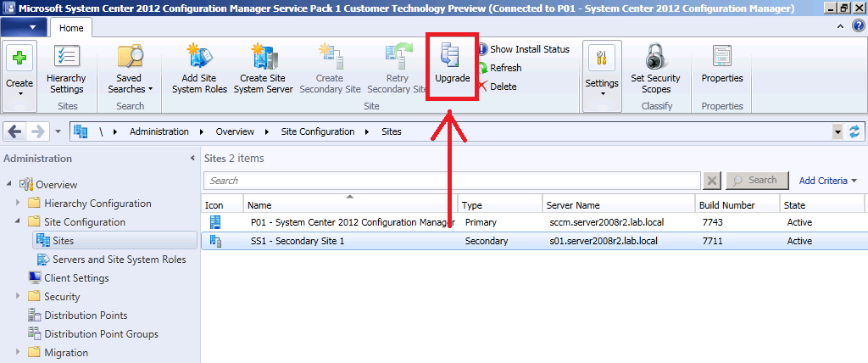The width and height of the screenshot is (868, 363).
Task: Click the Upgrade ribbon button
Action: 452,66
